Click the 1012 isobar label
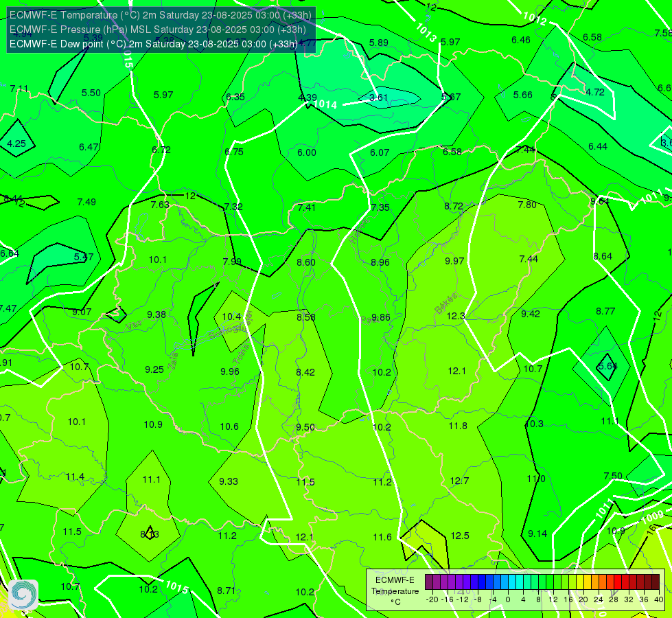Viewport: 672px width, 618px height. tap(535, 19)
